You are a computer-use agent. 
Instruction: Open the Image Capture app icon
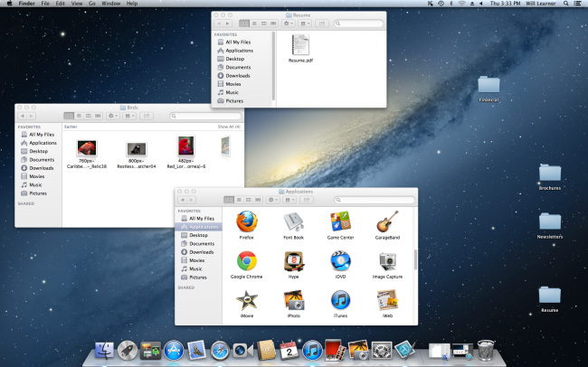point(387,262)
